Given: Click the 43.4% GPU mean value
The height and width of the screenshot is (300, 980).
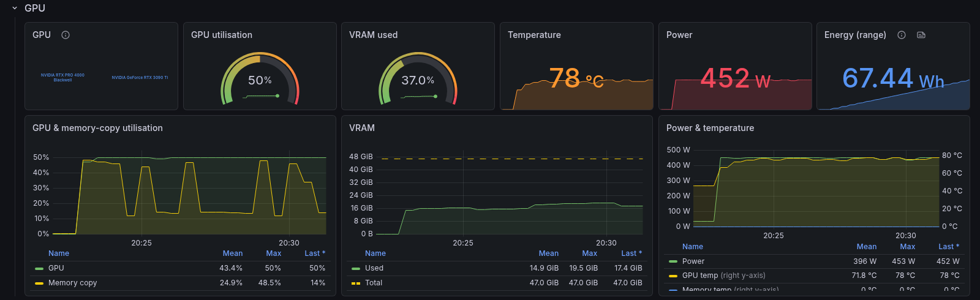Looking at the screenshot, I should pos(231,268).
